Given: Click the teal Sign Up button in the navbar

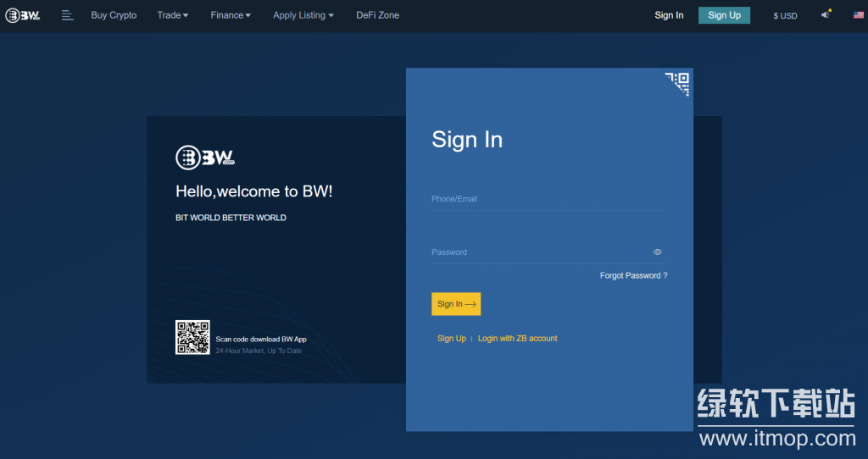Looking at the screenshot, I should [724, 15].
